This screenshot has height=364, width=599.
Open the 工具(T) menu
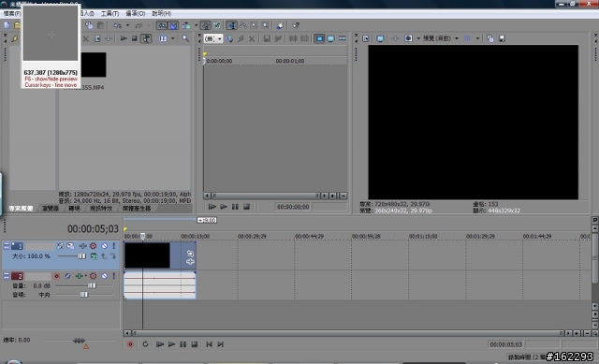(110, 13)
